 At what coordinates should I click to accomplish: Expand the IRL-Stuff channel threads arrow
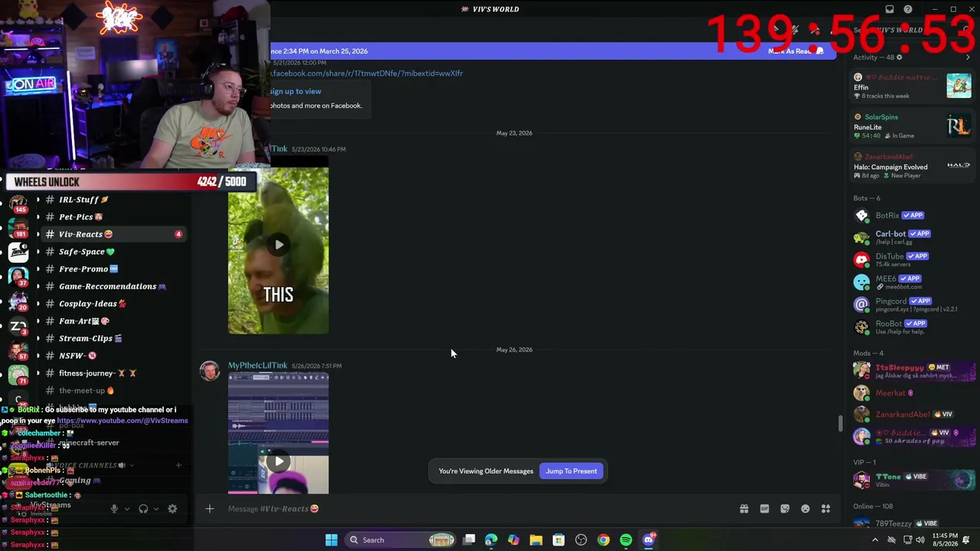(x=38, y=200)
